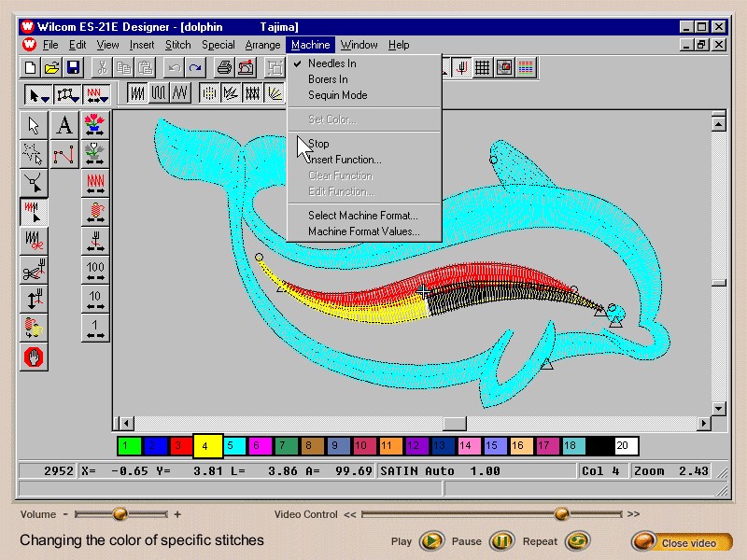Expand the stitch travel flyout dropdown

click(105, 96)
